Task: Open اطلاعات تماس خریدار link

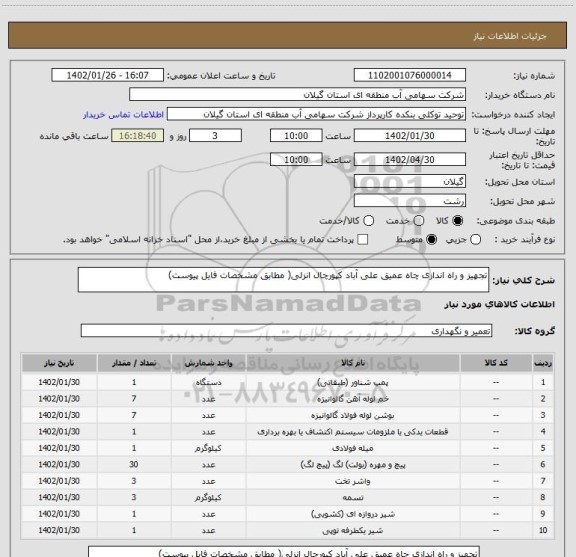Action: [123, 115]
